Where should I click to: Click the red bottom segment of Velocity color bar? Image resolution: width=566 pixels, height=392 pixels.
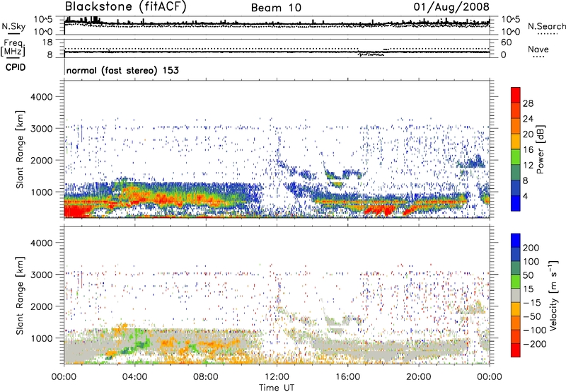(x=516, y=350)
